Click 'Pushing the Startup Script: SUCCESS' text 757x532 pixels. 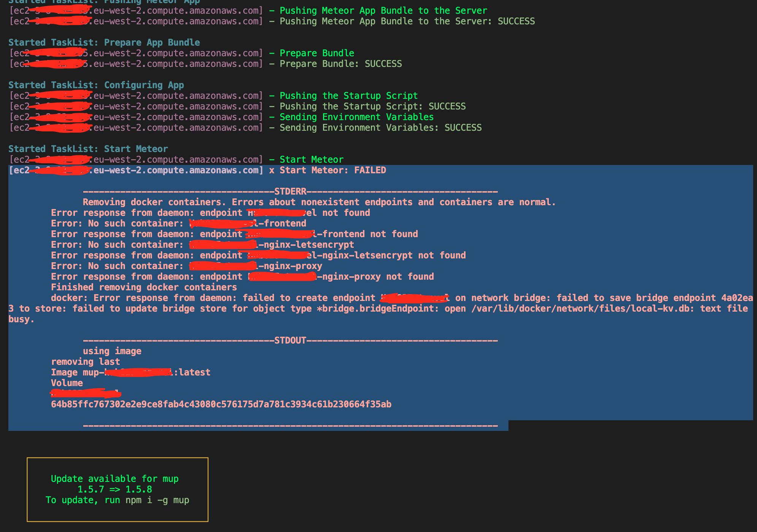click(x=372, y=106)
